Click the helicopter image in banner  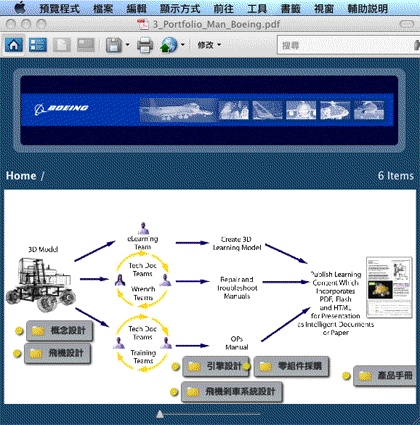[335, 110]
